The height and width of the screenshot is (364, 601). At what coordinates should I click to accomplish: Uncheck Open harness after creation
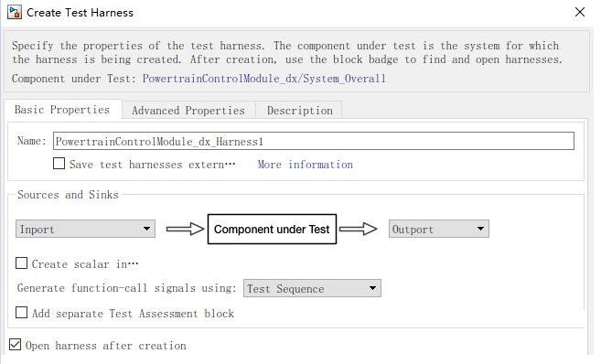15,345
